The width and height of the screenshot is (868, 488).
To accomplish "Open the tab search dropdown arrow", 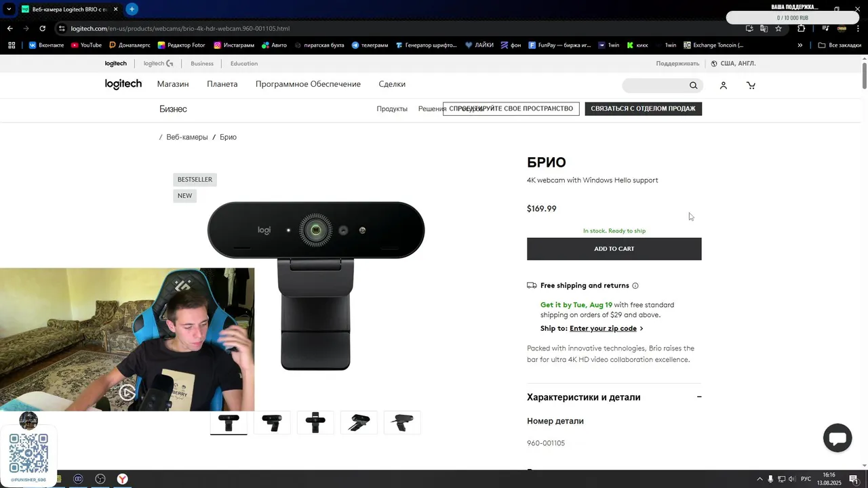I will tap(9, 9).
